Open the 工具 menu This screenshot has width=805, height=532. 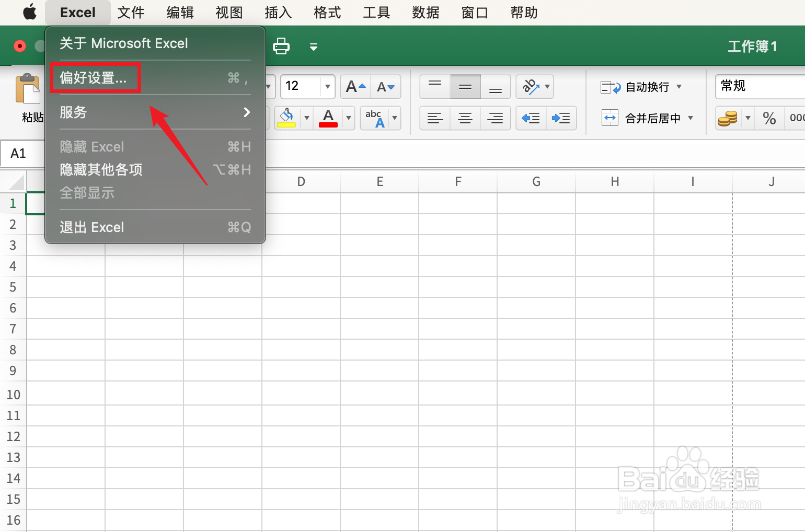click(376, 12)
